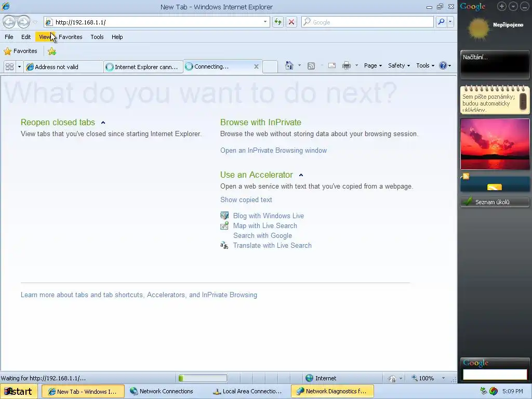This screenshot has width=532, height=399.
Task: Switch to Internet Explorer cannot display tab
Action: point(143,67)
